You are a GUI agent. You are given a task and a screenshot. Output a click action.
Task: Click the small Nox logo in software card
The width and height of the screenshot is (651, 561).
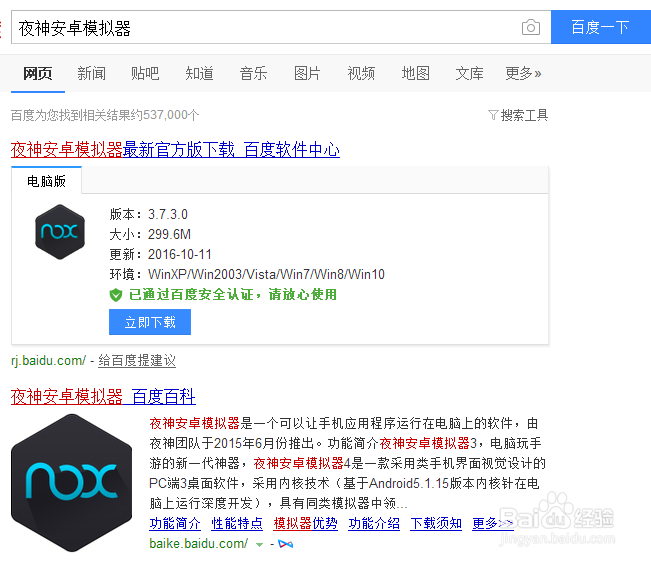click(x=60, y=232)
